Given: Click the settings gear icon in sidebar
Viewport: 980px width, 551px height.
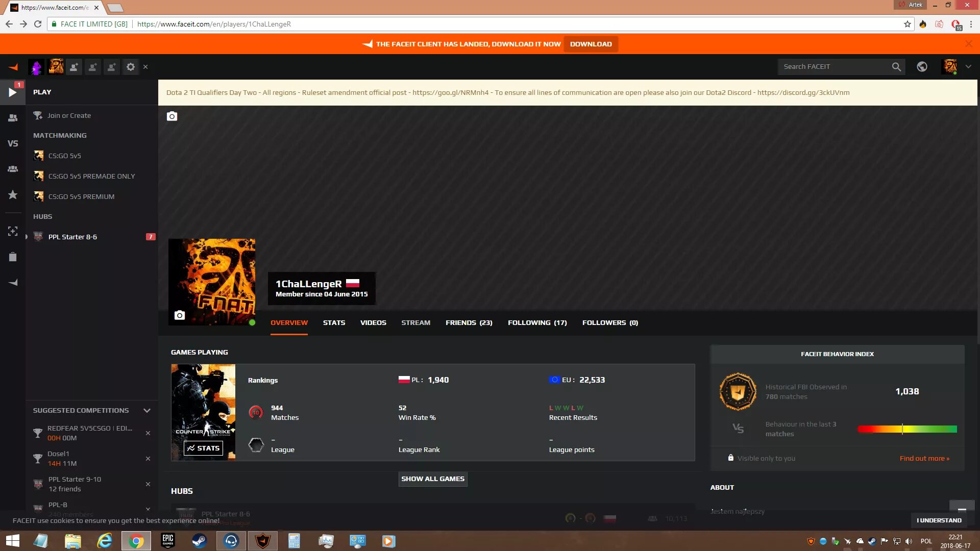Looking at the screenshot, I should click(x=131, y=66).
